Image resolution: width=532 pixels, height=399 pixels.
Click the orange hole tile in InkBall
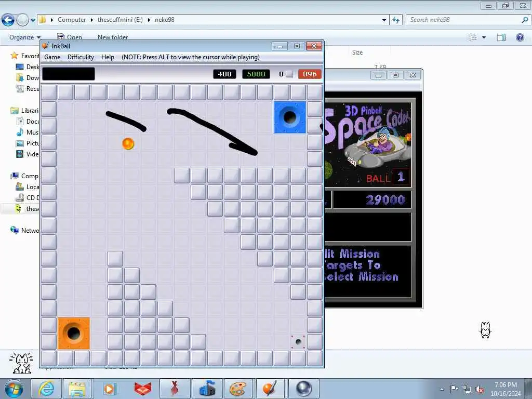click(74, 333)
